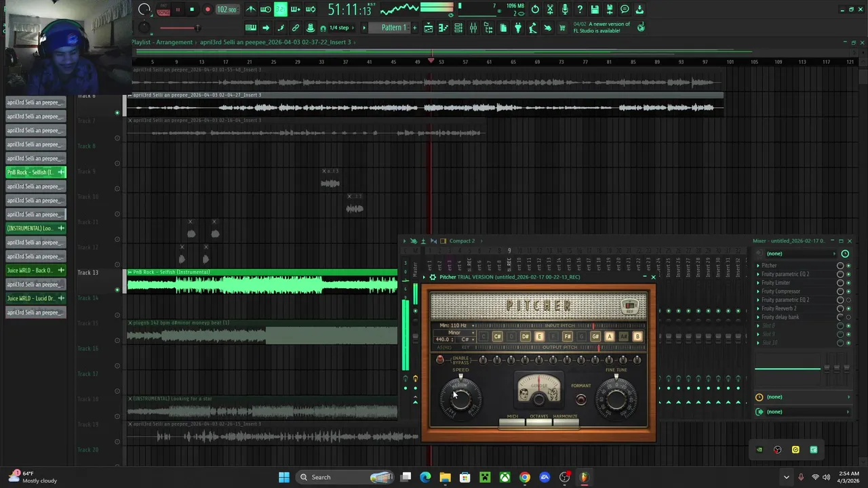Click the FL Studio update globe icon
The image size is (868, 488).
[641, 27]
